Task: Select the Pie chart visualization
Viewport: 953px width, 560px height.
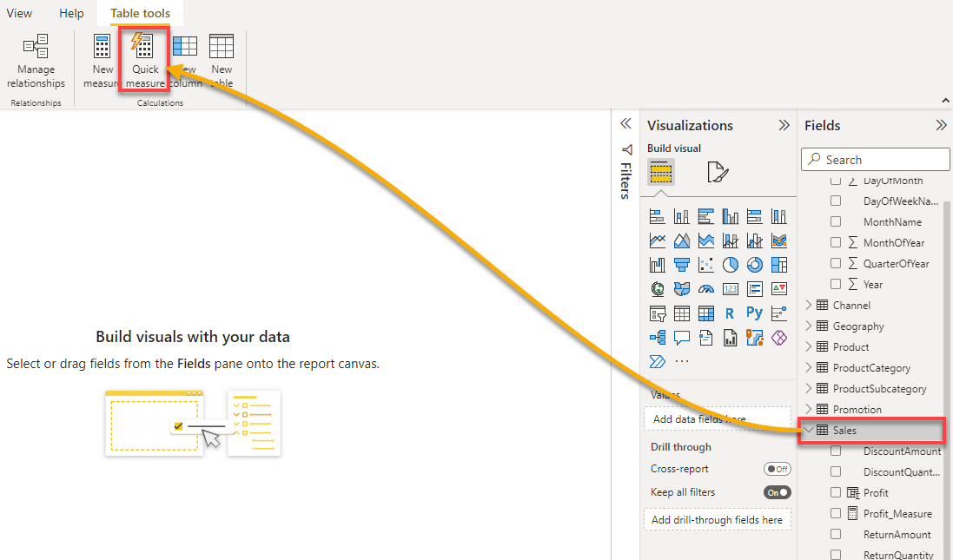Action: coord(730,265)
